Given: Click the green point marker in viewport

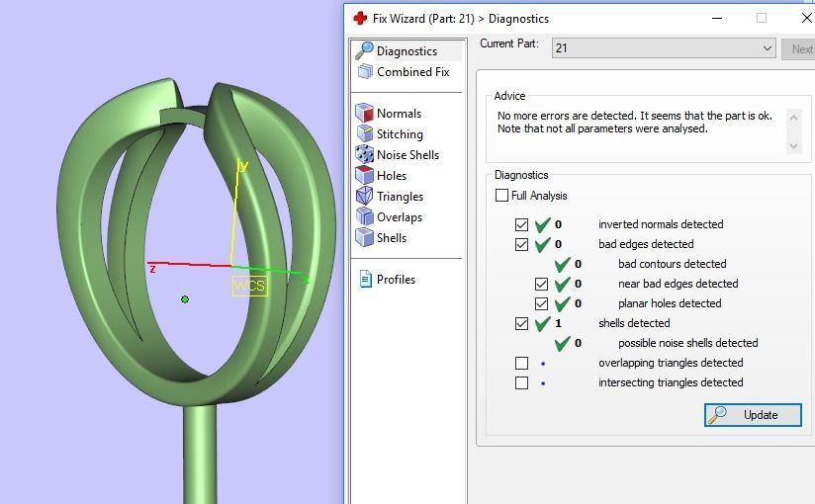Looking at the screenshot, I should click(185, 299).
